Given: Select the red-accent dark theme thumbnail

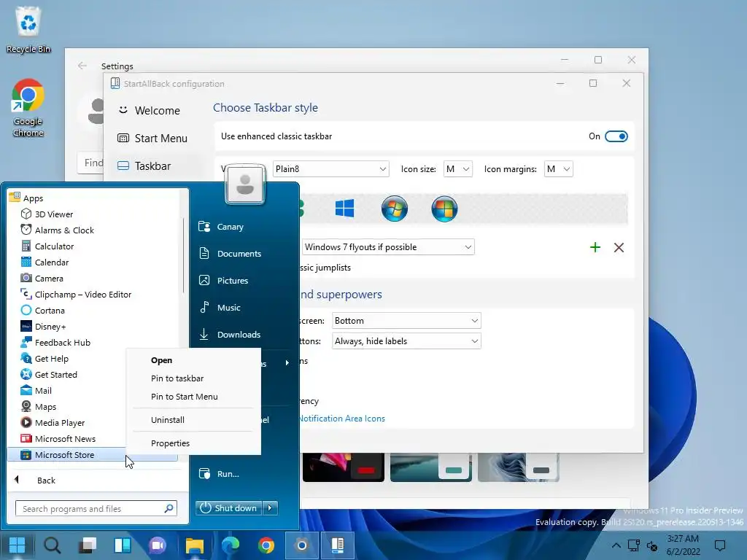Looking at the screenshot, I should tap(344, 467).
